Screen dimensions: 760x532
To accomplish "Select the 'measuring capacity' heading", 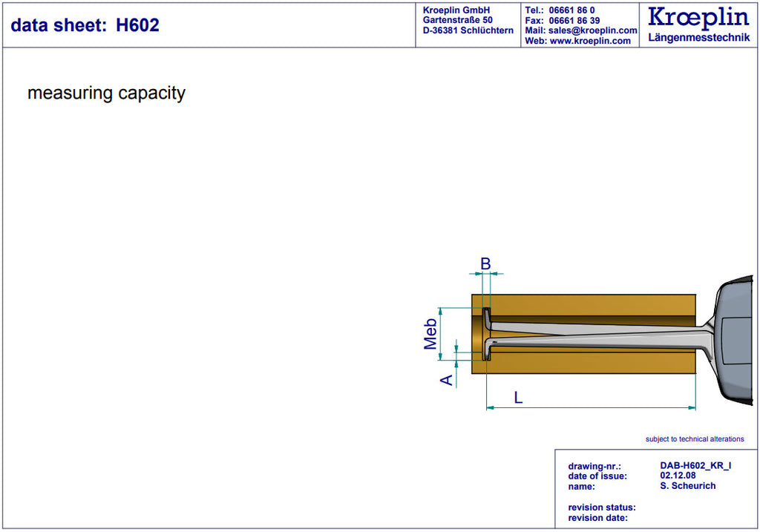I will 107,93.
